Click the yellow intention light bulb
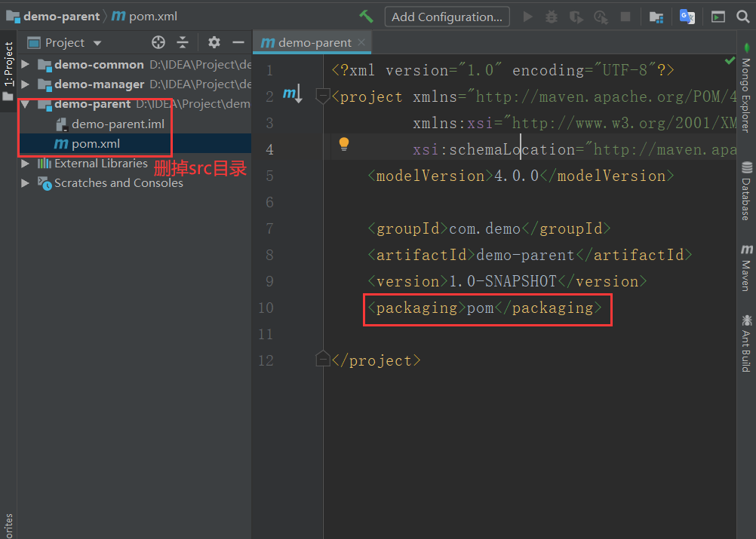Image resolution: width=756 pixels, height=539 pixels. pyautogui.click(x=344, y=144)
